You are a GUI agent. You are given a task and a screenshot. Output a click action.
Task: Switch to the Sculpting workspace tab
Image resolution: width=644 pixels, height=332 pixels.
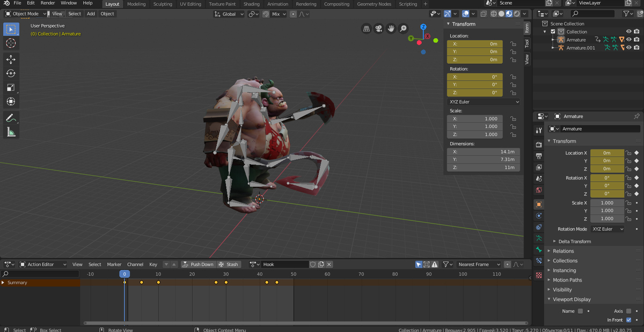pyautogui.click(x=163, y=4)
